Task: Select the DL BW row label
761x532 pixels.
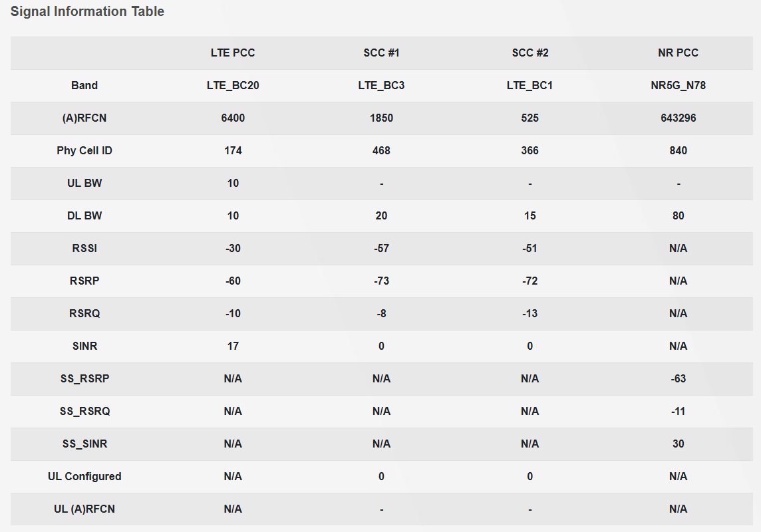Action: [x=84, y=215]
